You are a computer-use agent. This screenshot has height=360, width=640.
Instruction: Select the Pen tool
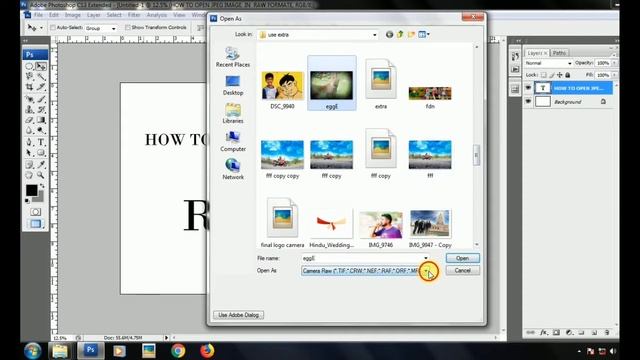click(29, 142)
